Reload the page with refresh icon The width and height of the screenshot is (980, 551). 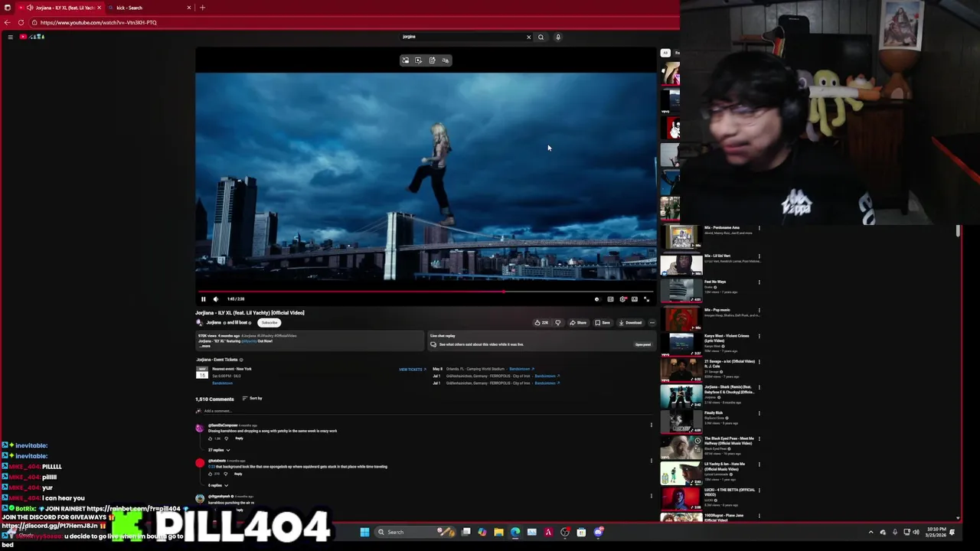pos(21,22)
